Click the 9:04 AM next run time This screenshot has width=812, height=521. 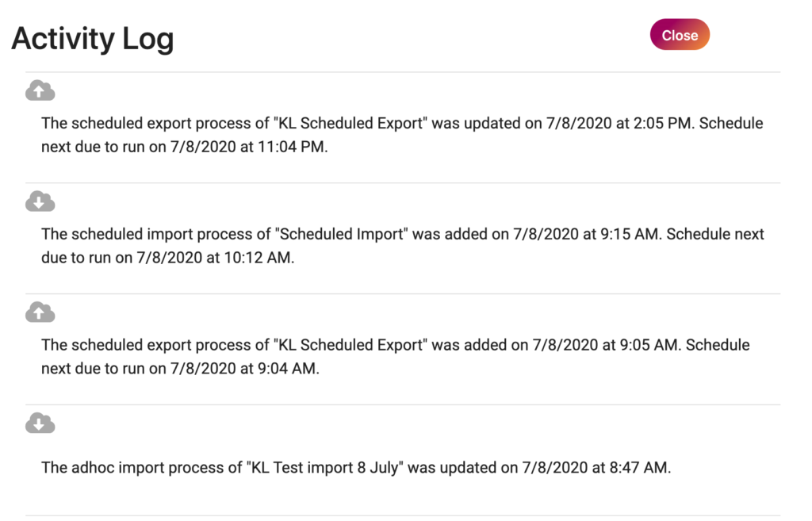point(287,369)
